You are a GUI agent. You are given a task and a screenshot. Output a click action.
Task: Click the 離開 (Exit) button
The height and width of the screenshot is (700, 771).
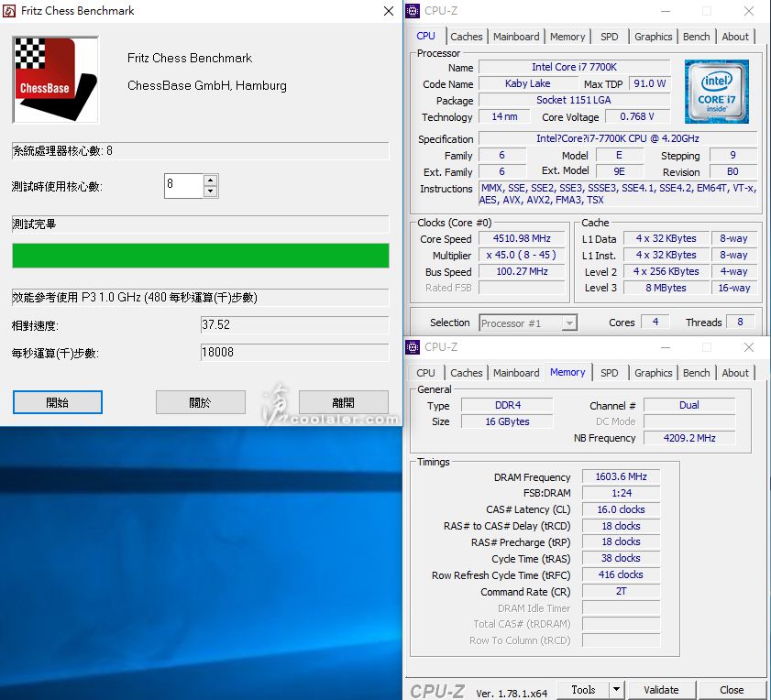[343, 402]
